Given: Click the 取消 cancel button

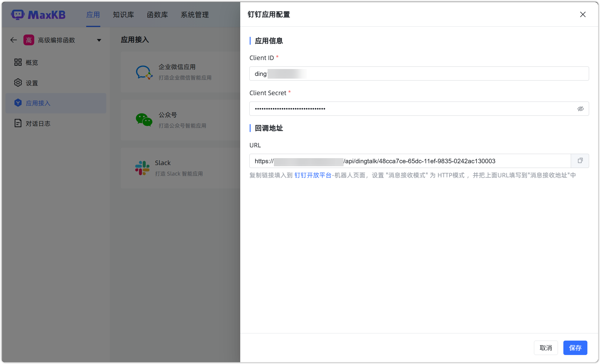Looking at the screenshot, I should pyautogui.click(x=546, y=347).
